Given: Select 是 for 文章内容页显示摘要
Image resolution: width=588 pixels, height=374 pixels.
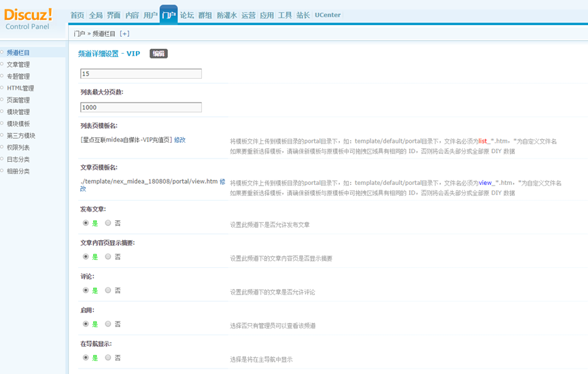Looking at the screenshot, I should click(86, 256).
